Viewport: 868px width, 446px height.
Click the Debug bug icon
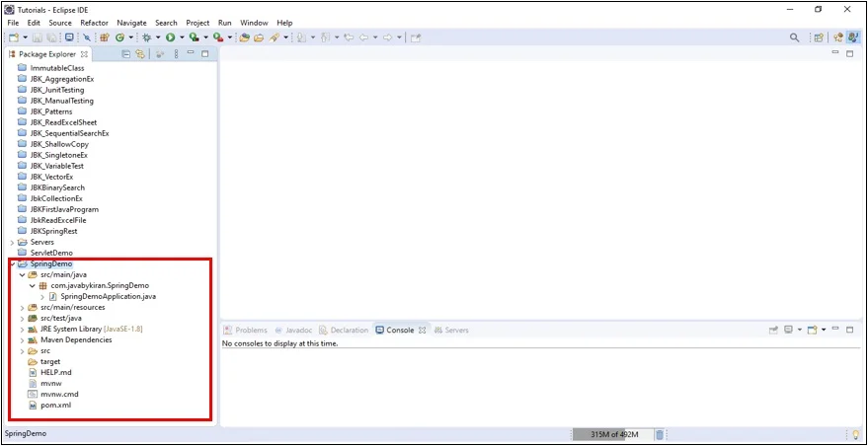(147, 37)
